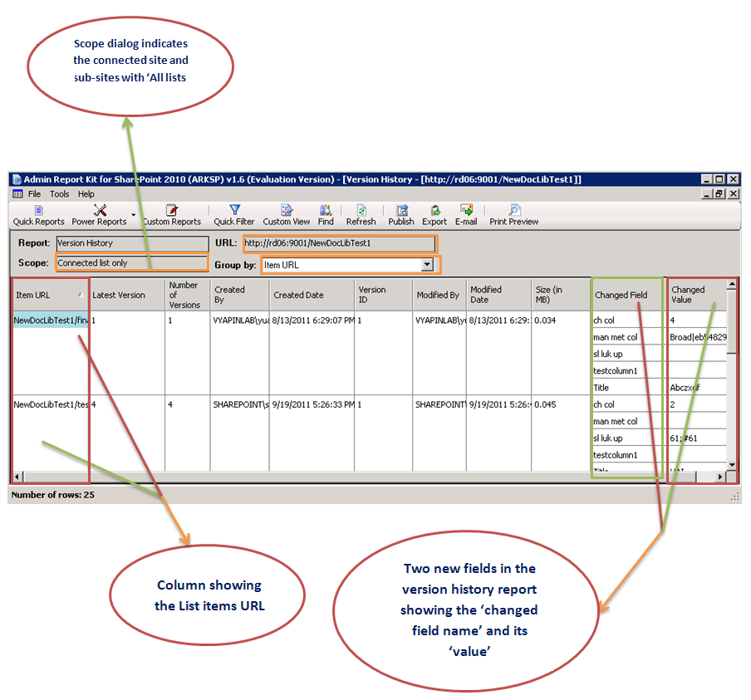The height and width of the screenshot is (700, 751).
Task: Sort by Version ID column header
Action: point(384,295)
